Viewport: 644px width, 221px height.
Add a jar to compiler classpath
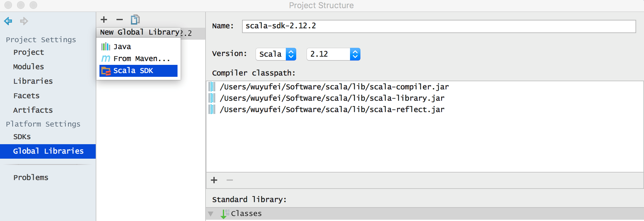click(214, 180)
